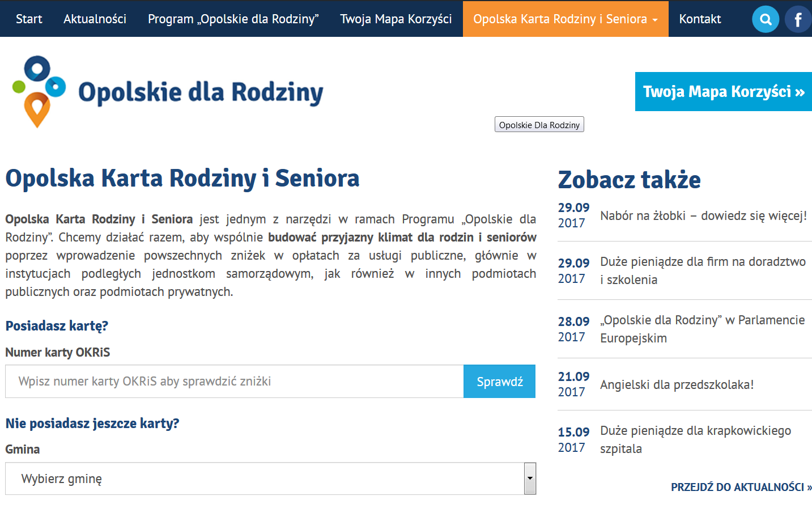Follow the PRZEJDŹ DO AKTUALNOŚCI » link

click(741, 487)
